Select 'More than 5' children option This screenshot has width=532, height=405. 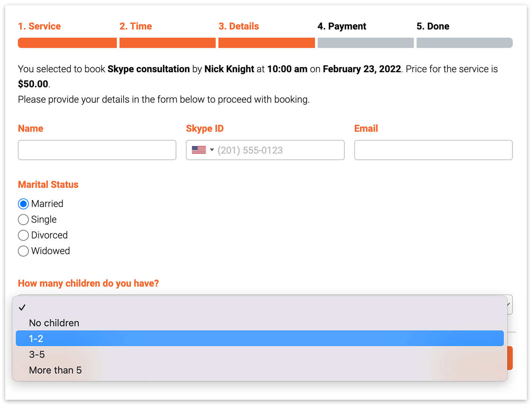coord(260,370)
